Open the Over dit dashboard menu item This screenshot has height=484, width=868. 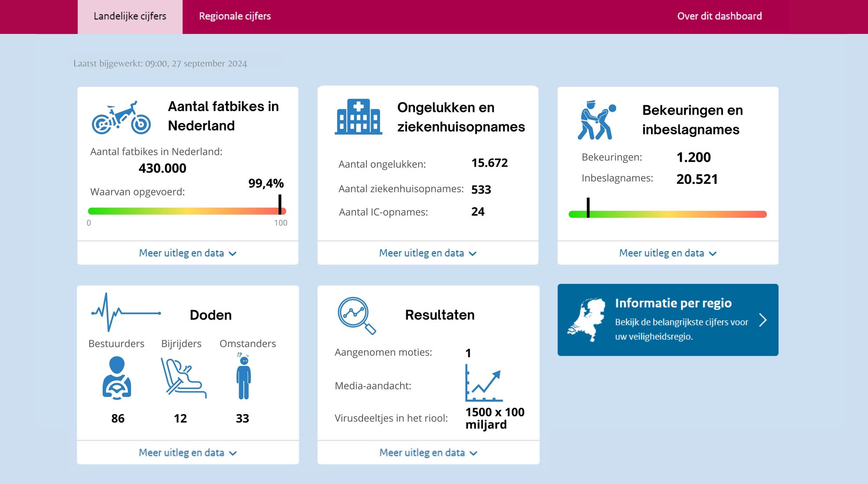[720, 16]
